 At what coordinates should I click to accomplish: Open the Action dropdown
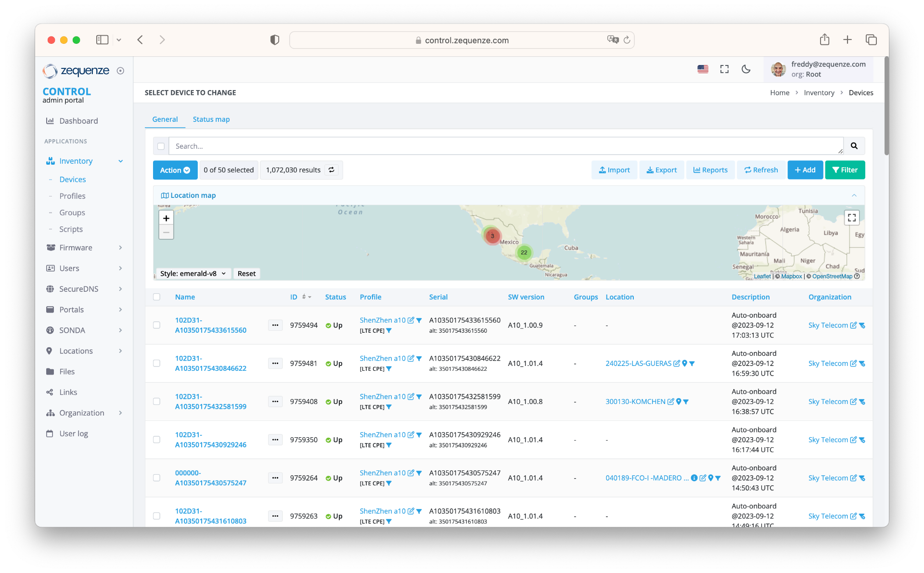[x=175, y=170]
